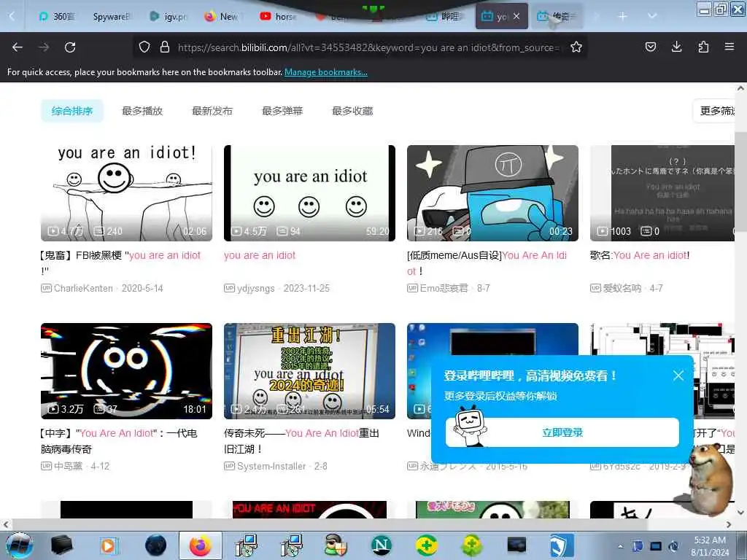This screenshot has height=560, width=747.
Task: Bookmark this page with the star icon
Action: pos(576,47)
